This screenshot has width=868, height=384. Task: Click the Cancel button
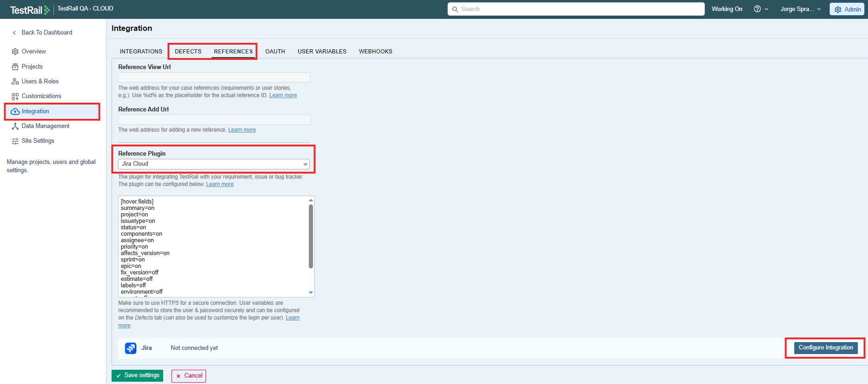[x=189, y=376]
